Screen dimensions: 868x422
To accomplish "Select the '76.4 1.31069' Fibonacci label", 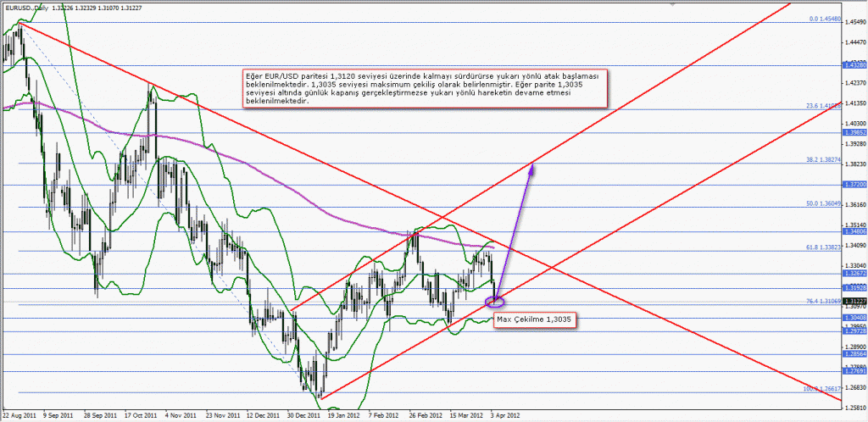I will (824, 302).
